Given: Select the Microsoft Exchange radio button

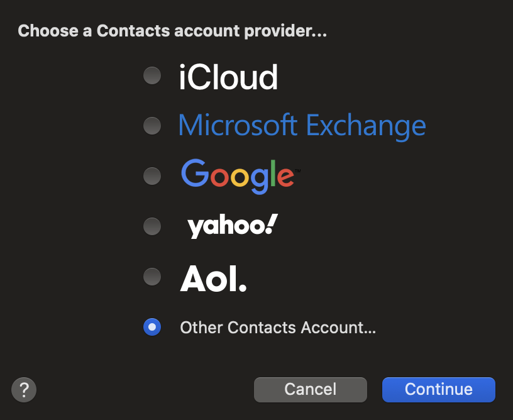Looking at the screenshot, I should [152, 126].
